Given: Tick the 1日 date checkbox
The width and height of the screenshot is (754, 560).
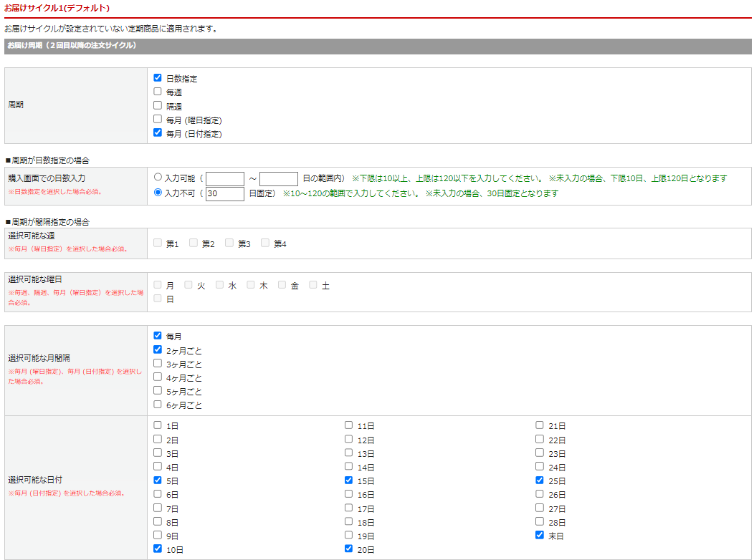Looking at the screenshot, I should (x=158, y=425).
